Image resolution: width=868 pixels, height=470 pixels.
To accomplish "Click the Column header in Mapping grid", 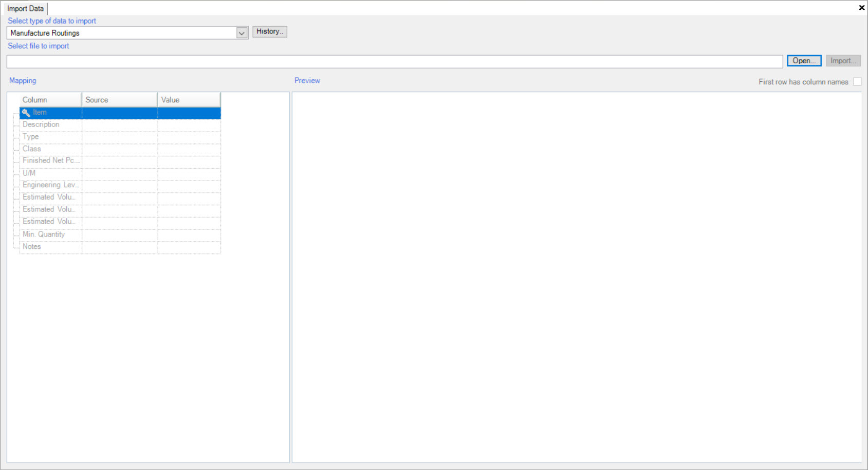I will pyautogui.click(x=50, y=100).
